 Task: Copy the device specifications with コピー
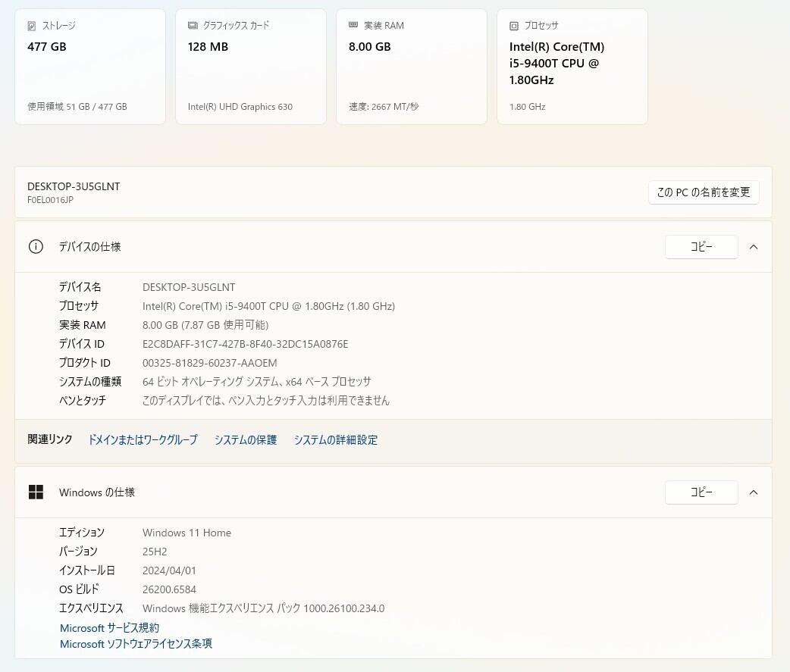[x=701, y=247]
